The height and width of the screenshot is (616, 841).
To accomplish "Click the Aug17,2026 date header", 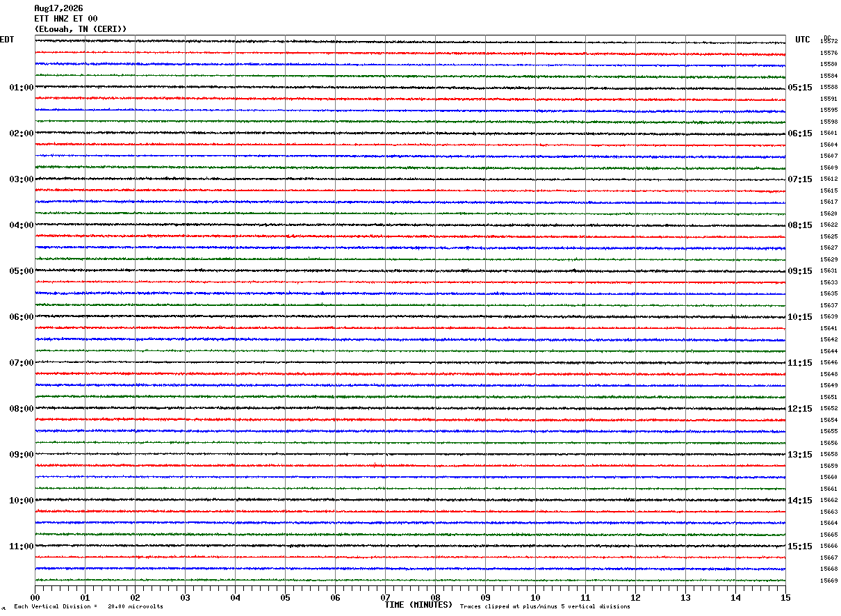I will (58, 8).
